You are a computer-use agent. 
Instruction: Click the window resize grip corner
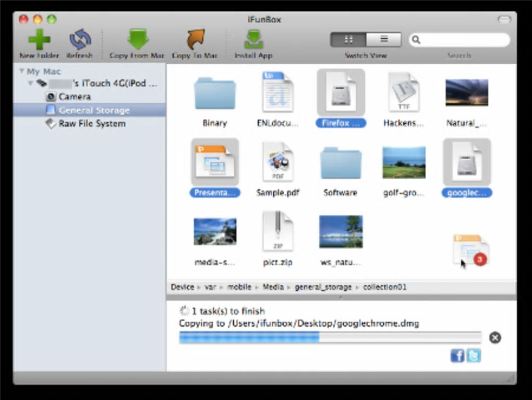tap(511, 379)
